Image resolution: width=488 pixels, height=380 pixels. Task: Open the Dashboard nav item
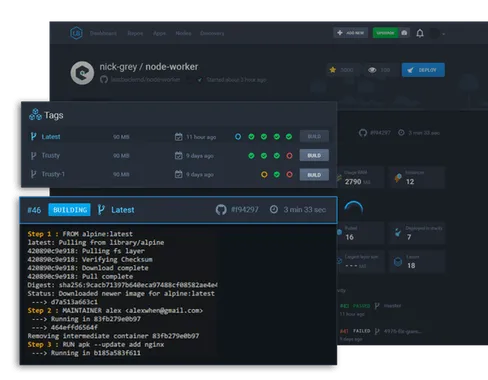(103, 33)
